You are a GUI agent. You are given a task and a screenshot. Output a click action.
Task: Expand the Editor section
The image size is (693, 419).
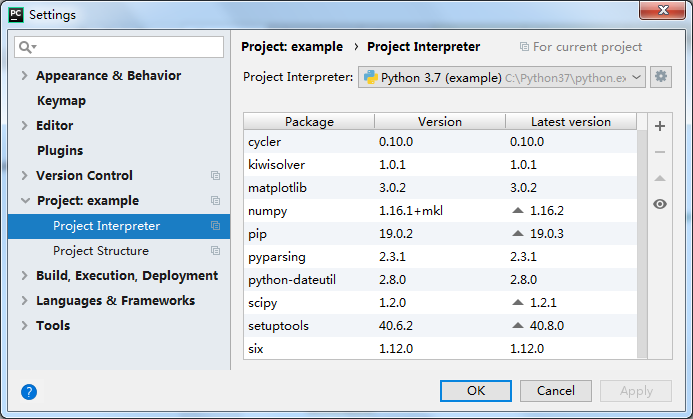pyautogui.click(x=24, y=126)
